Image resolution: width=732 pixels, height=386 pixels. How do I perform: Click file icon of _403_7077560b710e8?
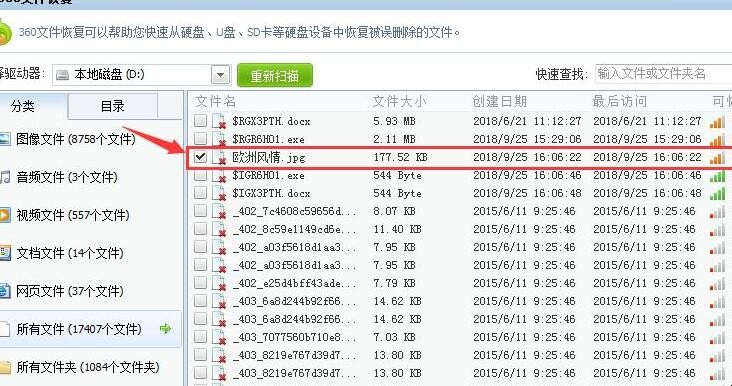[218, 337]
